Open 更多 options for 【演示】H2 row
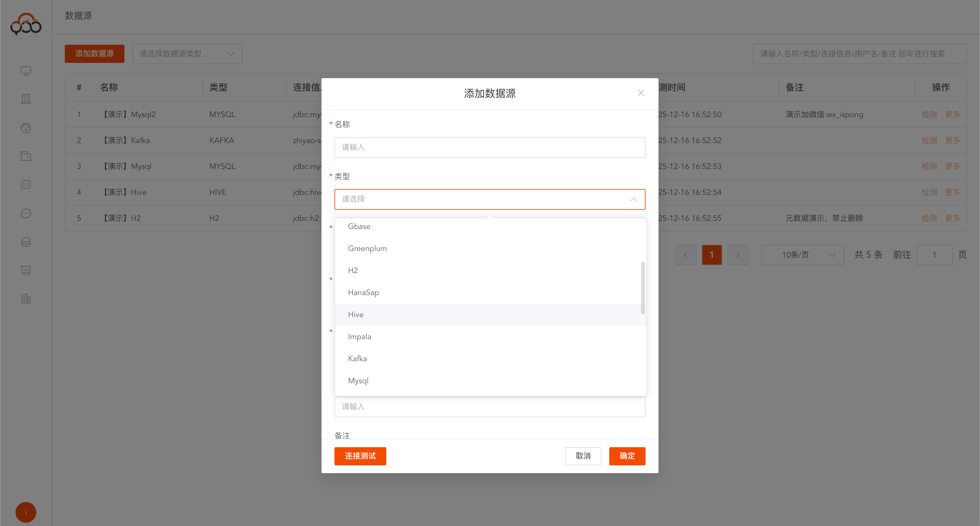The image size is (980, 526). point(952,218)
